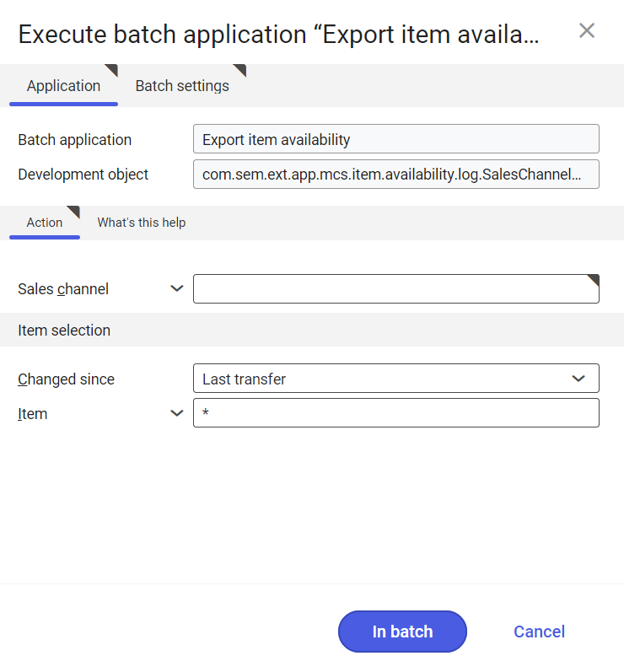Click the Changed since field label
The height and width of the screenshot is (672, 624).
[66, 379]
